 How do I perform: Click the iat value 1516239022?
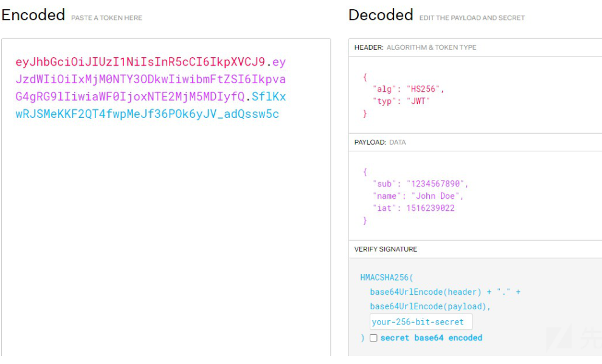(x=431, y=208)
